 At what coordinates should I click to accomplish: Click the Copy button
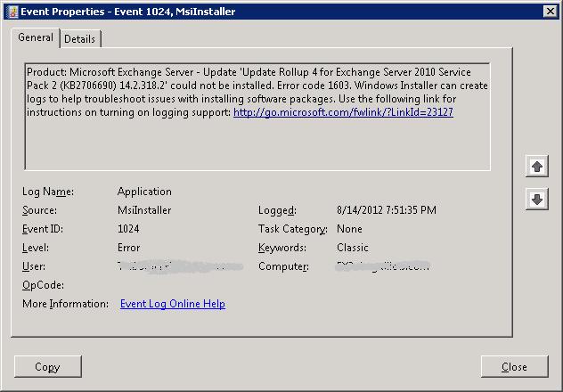point(48,366)
